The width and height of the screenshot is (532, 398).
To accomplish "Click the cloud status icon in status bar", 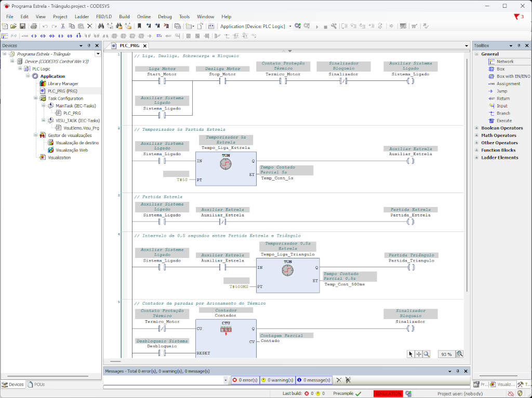I will point(511,394).
